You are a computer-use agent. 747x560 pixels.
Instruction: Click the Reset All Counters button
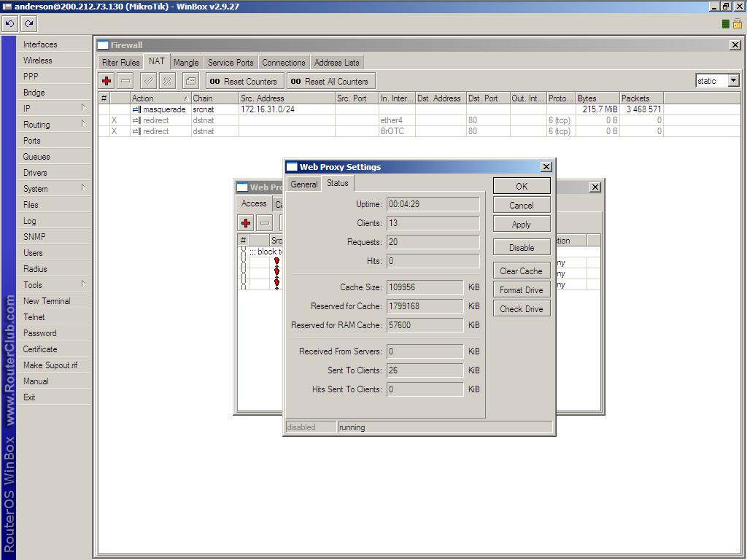click(x=330, y=81)
